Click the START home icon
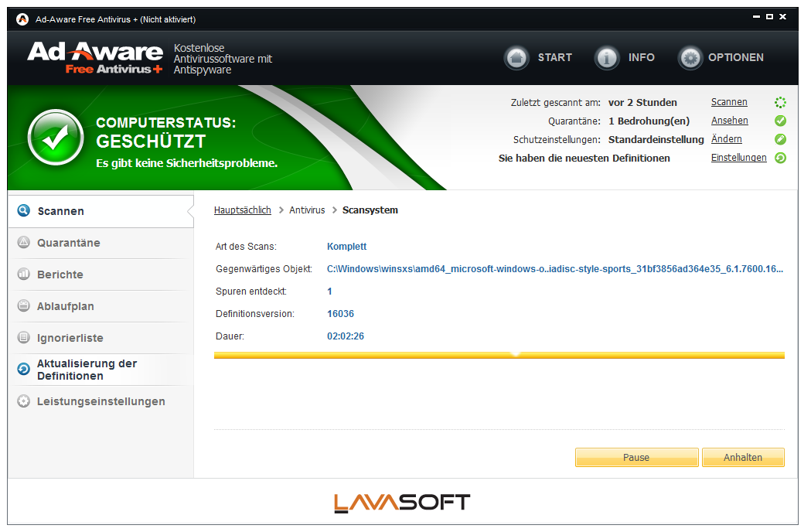Viewport: 811px width, 532px height. click(516, 58)
